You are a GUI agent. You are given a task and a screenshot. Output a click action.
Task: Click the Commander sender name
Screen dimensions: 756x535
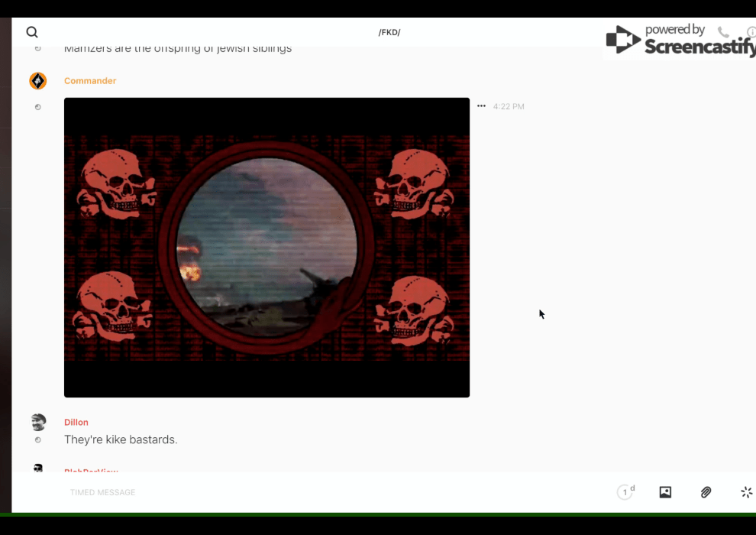point(90,81)
